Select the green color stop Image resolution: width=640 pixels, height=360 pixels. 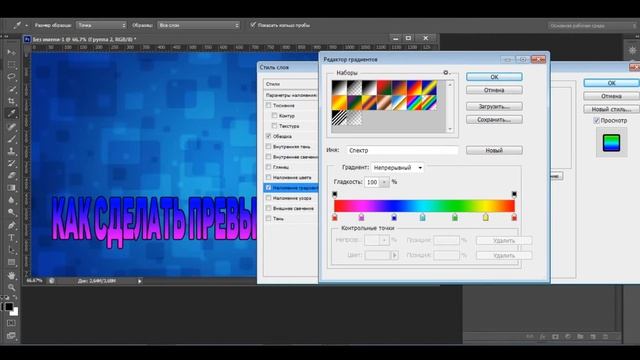(455, 217)
